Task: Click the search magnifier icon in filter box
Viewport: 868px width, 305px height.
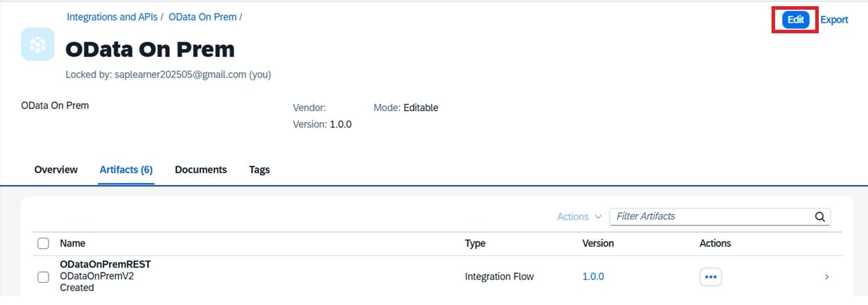Action: 820,217
